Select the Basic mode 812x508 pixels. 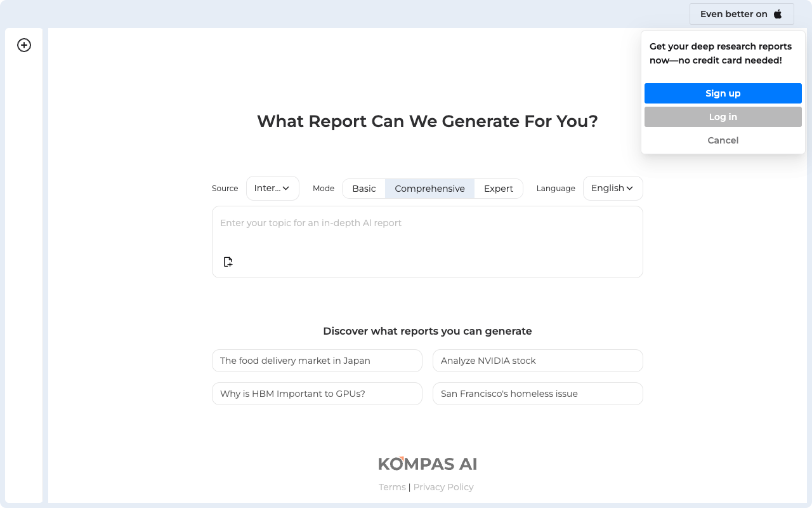[364, 189]
